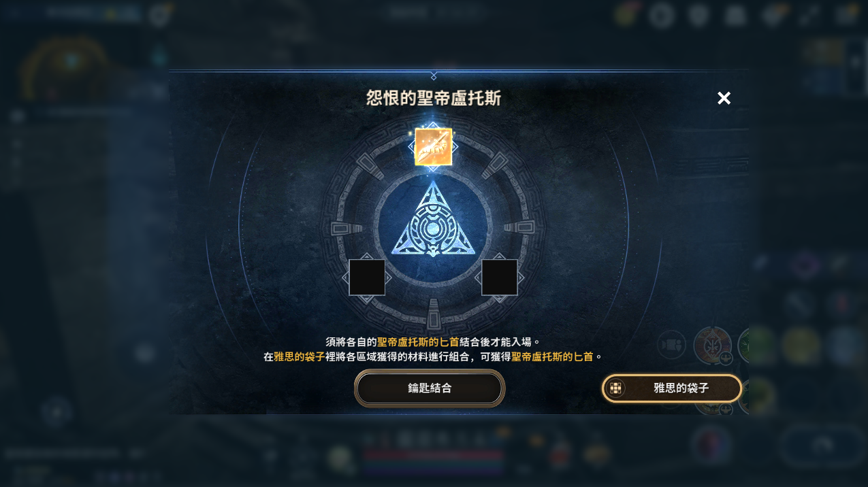Click the blurred rounded arrow button at bottom right
868x487 pixels.
tap(823, 446)
